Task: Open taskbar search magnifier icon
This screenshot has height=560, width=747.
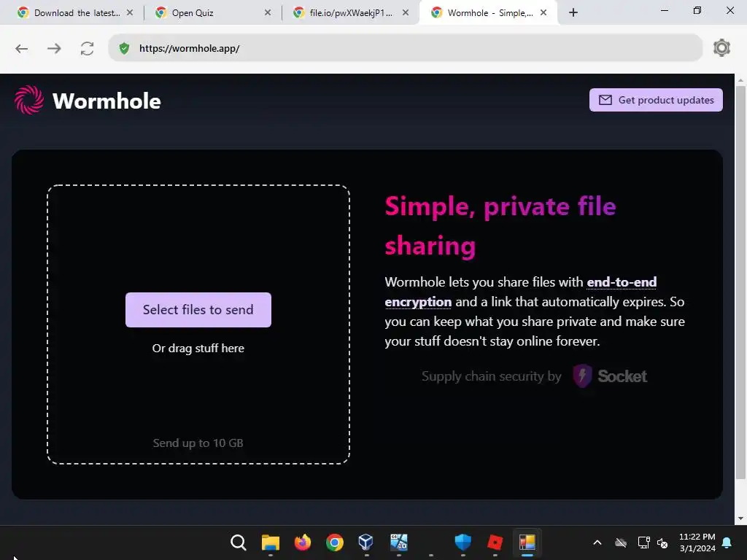Action: click(239, 542)
